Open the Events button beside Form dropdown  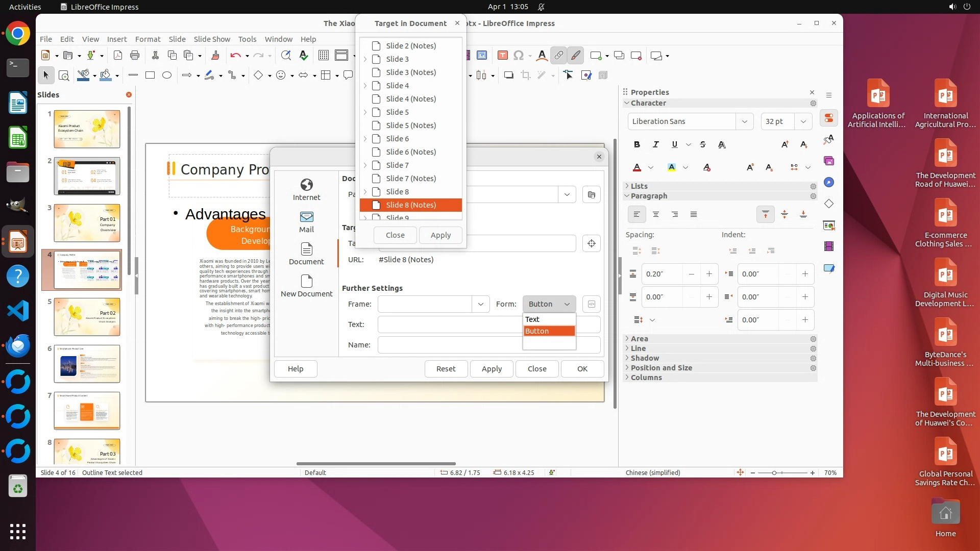pos(591,304)
